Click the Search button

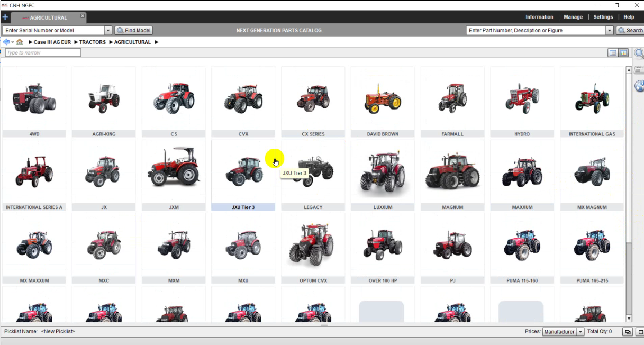[630, 31]
